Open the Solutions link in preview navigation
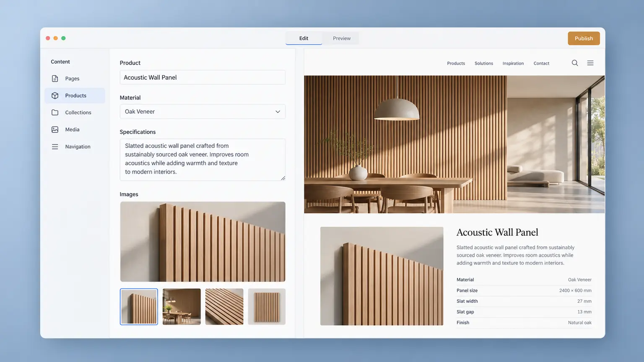The height and width of the screenshot is (362, 644). [x=483, y=63]
